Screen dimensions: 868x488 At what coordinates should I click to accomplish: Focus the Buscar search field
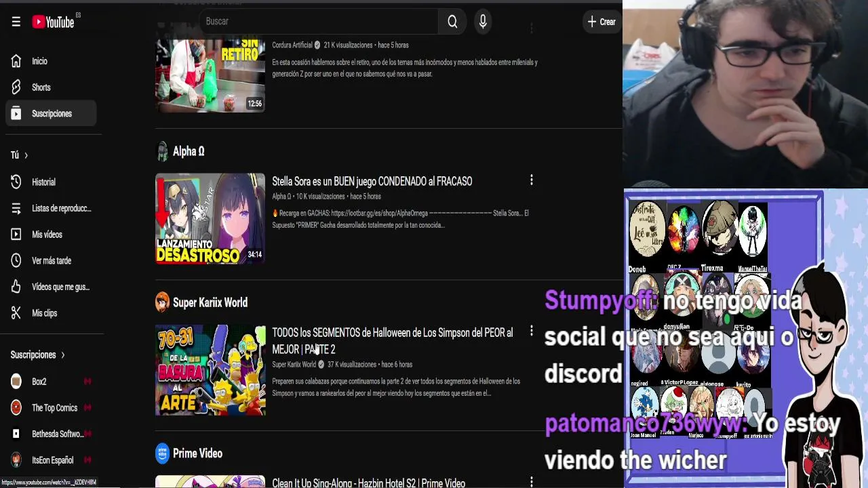pyautogui.click(x=319, y=22)
